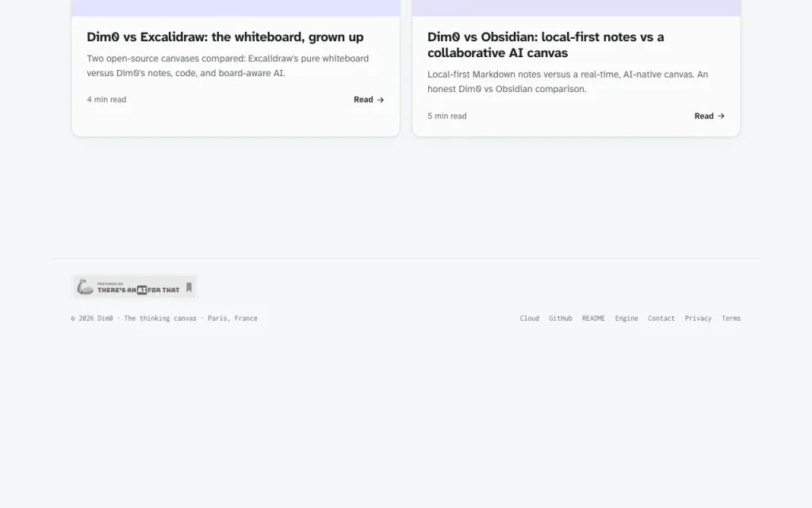The width and height of the screenshot is (812, 508).
Task: Click Read link on Excalidraw card
Action: tap(369, 99)
